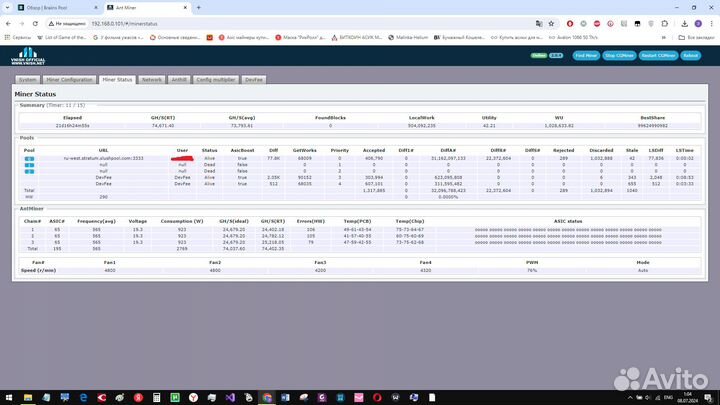Click the Find Miner button
The width and height of the screenshot is (720, 405).
(586, 56)
